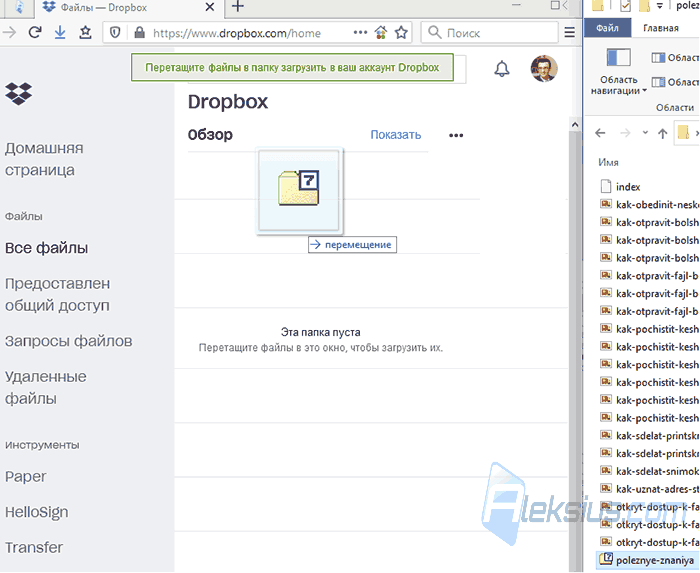Screen dimensions: 700x573
Task: Select kak-sdelat-snimok file in Explorer
Action: tap(648, 471)
